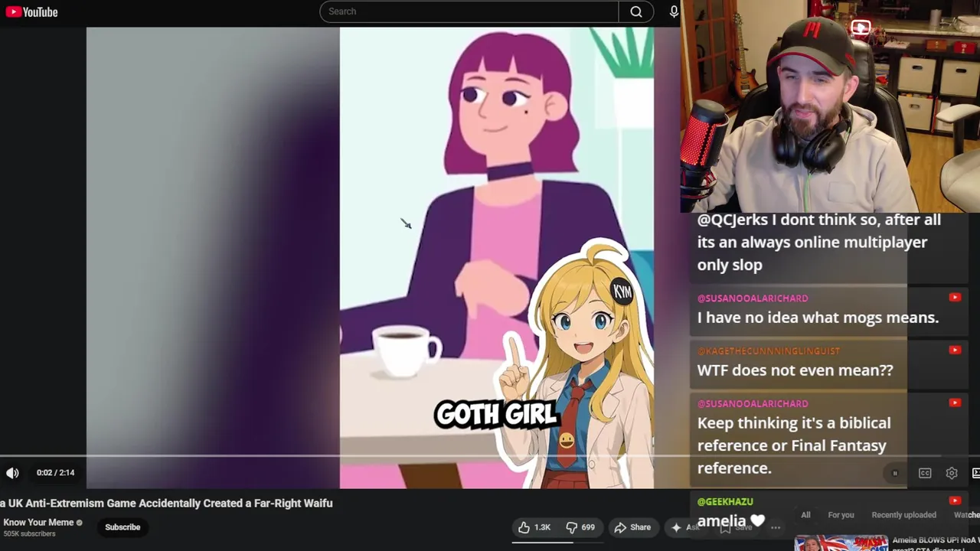Image resolution: width=980 pixels, height=551 pixels.
Task: Open the Ask AI button
Action: tap(684, 527)
